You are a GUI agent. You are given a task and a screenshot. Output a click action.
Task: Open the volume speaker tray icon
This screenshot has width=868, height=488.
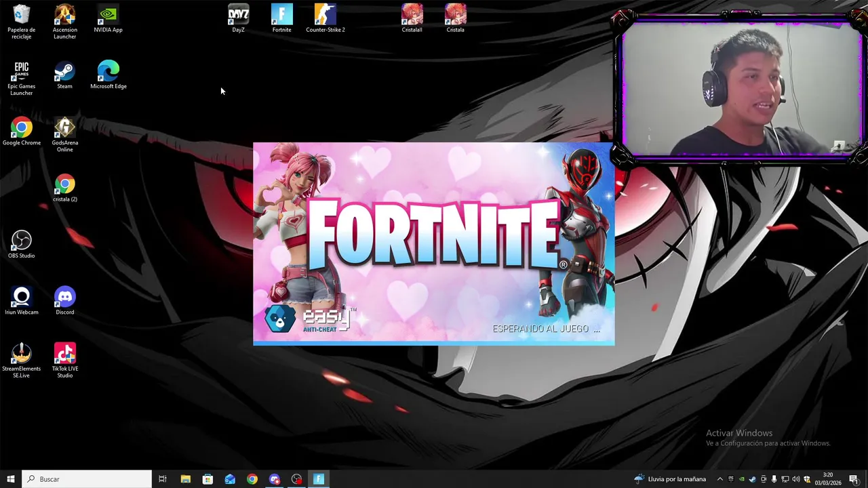click(x=796, y=479)
